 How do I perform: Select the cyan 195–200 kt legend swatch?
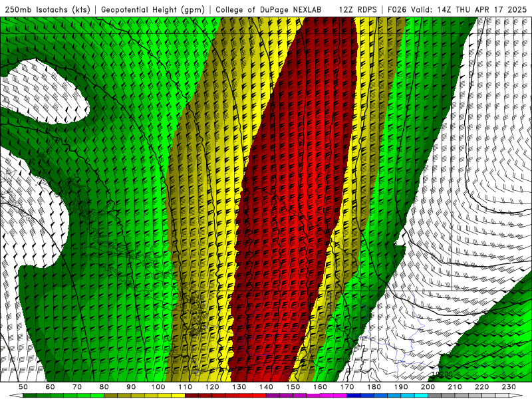(x=421, y=396)
